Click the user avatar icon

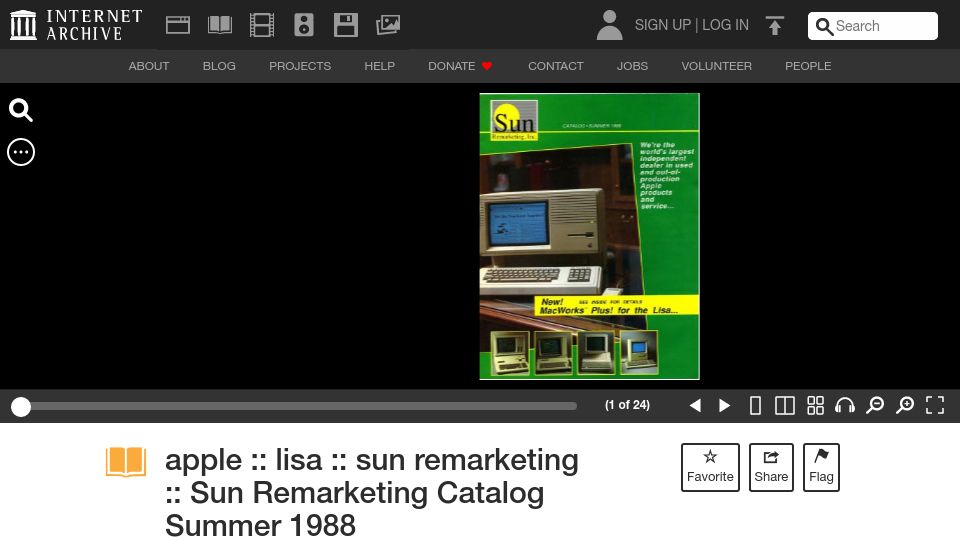[609, 25]
